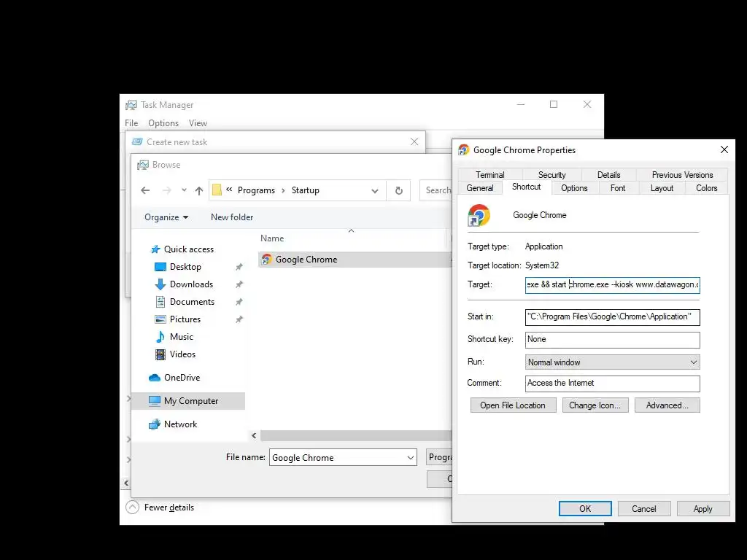The height and width of the screenshot is (560, 747).
Task: Click the Target text field
Action: [612, 285]
